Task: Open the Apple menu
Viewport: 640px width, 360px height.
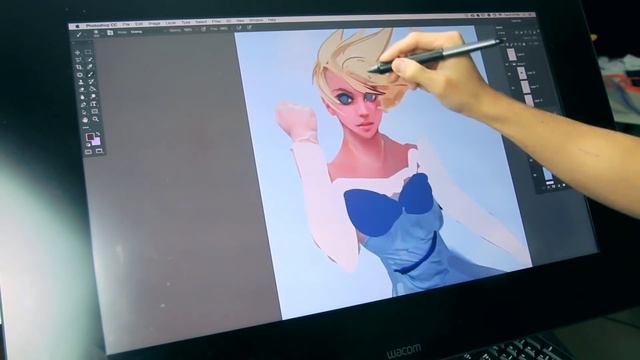Action: coord(78,26)
